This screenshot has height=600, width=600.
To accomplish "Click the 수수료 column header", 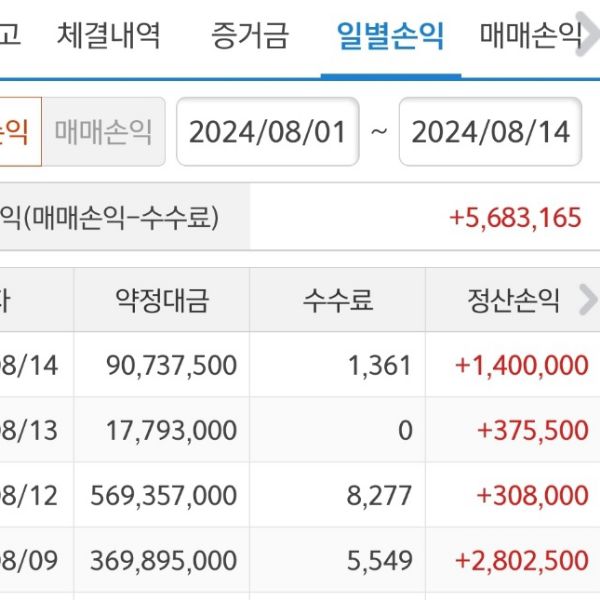I will [338, 300].
